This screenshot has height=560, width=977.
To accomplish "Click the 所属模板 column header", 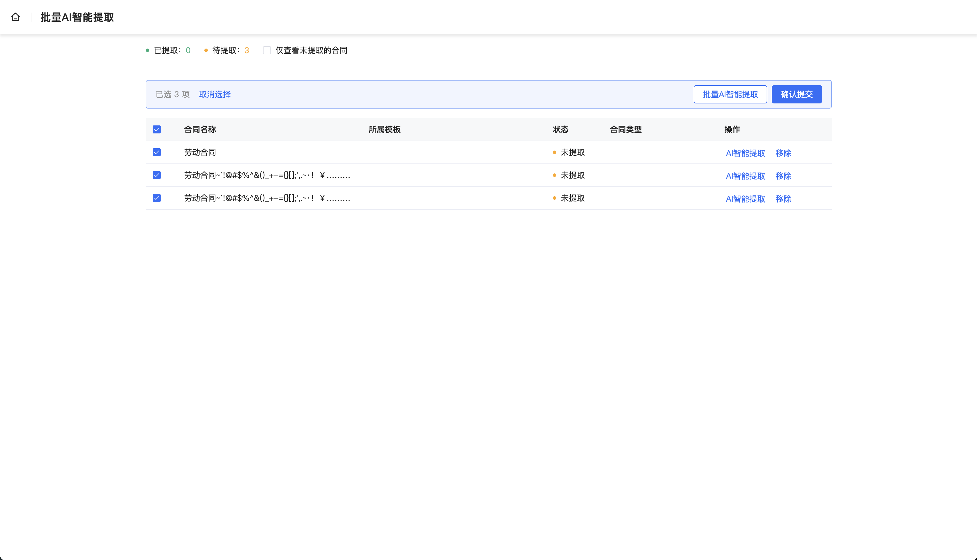I will coord(384,130).
